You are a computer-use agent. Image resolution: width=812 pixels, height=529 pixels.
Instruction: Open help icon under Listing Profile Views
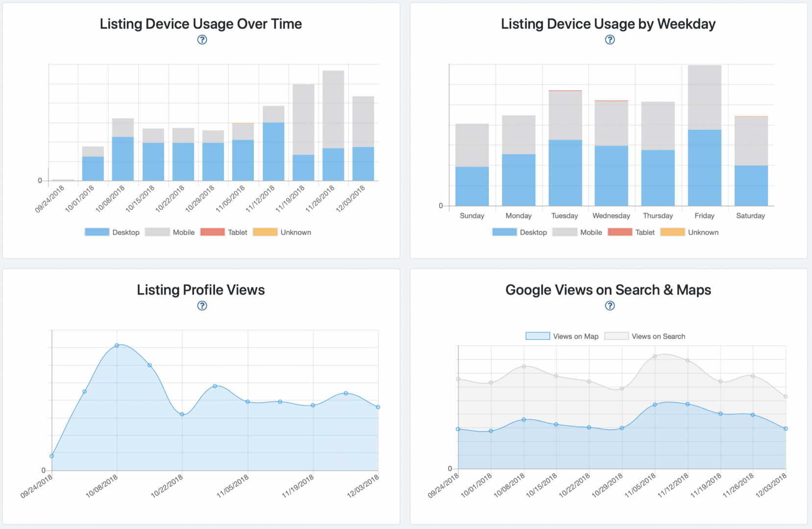tap(202, 306)
